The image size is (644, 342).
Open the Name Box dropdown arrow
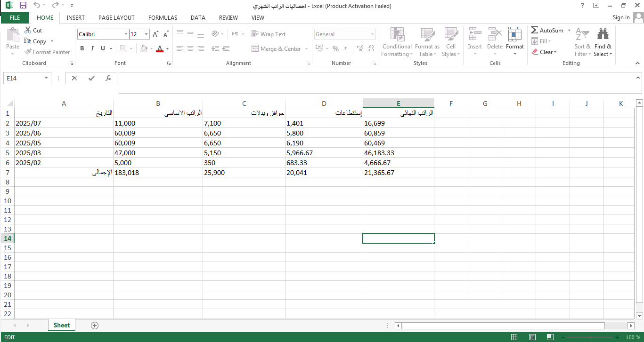tap(46, 78)
